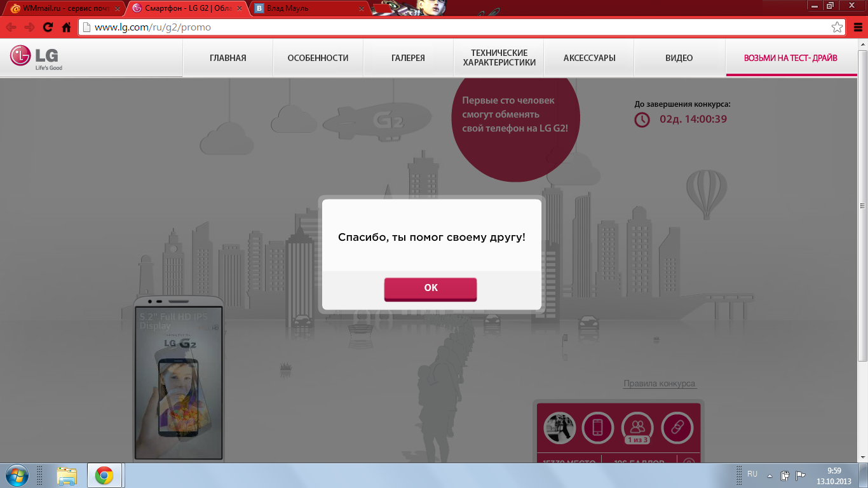Viewport: 868px width, 488px height.
Task: Open the ОСОБЕННОСТИ navigation item
Action: (x=318, y=58)
